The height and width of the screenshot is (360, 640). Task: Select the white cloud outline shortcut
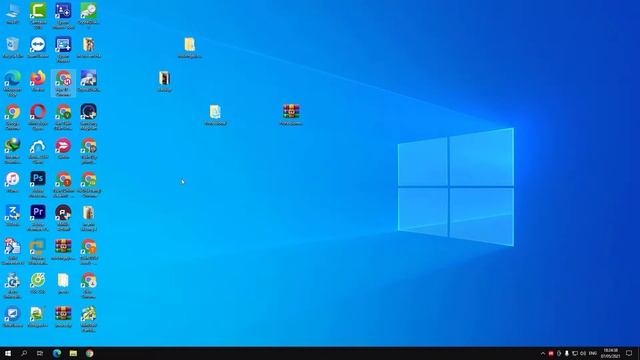38,151
